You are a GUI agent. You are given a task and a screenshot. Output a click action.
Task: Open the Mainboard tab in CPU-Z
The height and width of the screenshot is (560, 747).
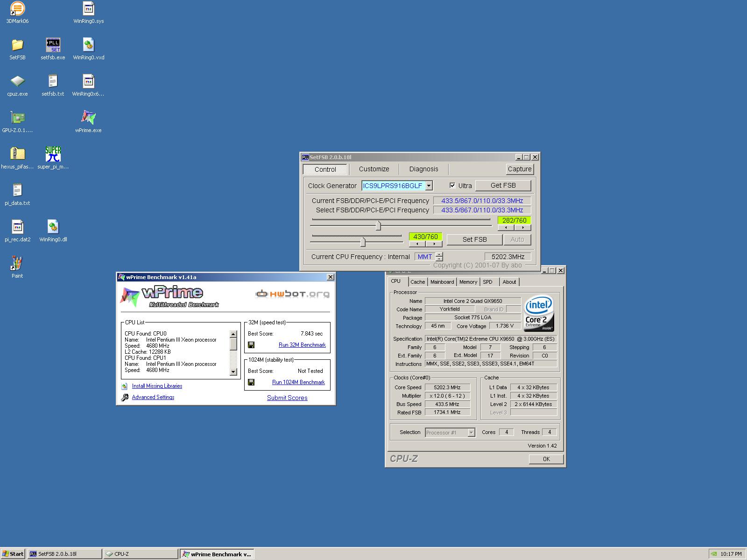point(442,282)
